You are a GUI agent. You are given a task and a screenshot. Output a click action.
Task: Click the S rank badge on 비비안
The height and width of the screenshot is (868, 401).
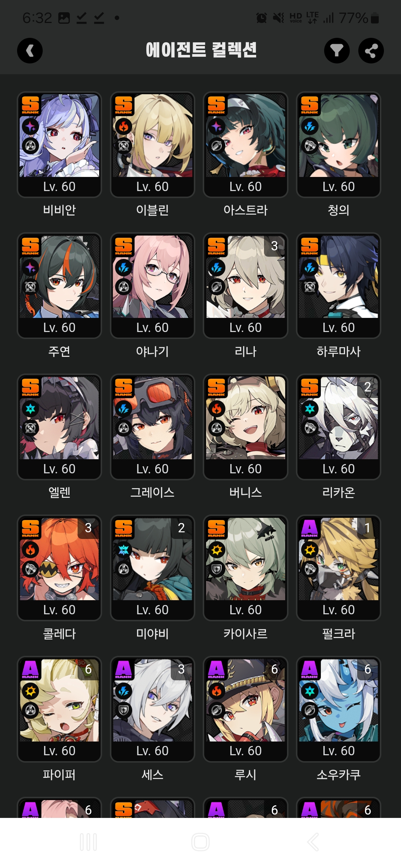(30, 105)
